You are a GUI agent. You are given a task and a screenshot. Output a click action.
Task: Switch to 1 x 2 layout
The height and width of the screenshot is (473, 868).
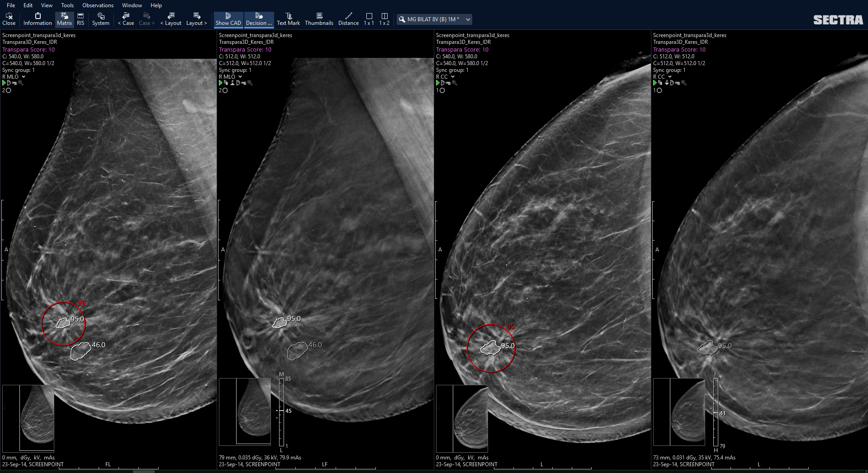384,19
